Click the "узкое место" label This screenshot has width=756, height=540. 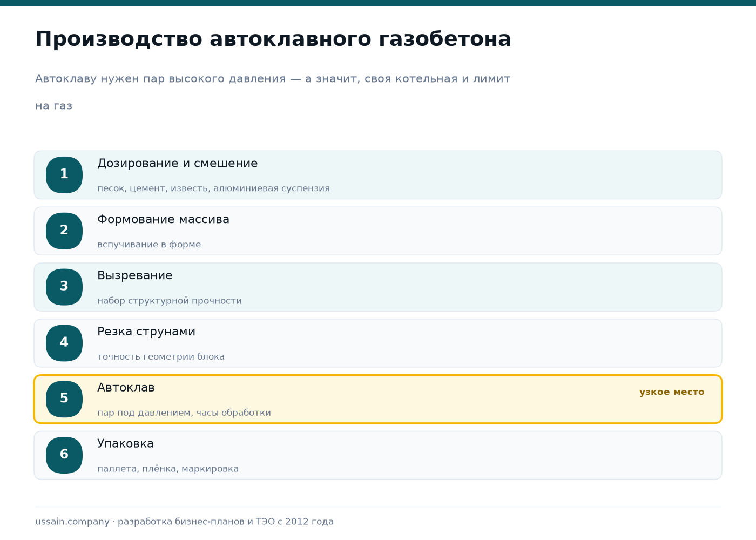click(672, 392)
